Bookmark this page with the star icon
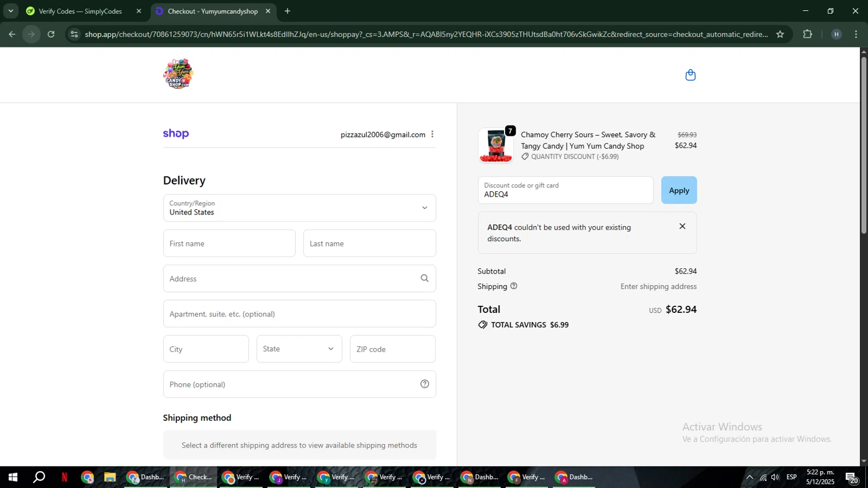Screen dimensions: 868x488 click(x=780, y=34)
